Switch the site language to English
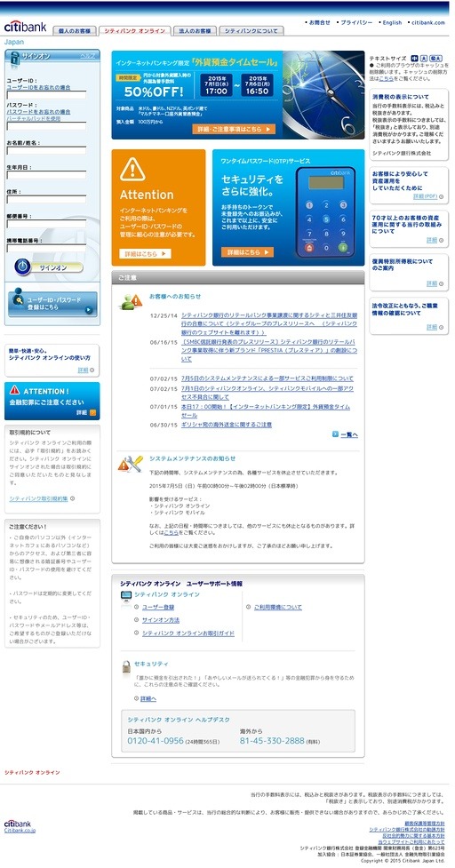Screen dimensions: 455x868 (x=392, y=23)
